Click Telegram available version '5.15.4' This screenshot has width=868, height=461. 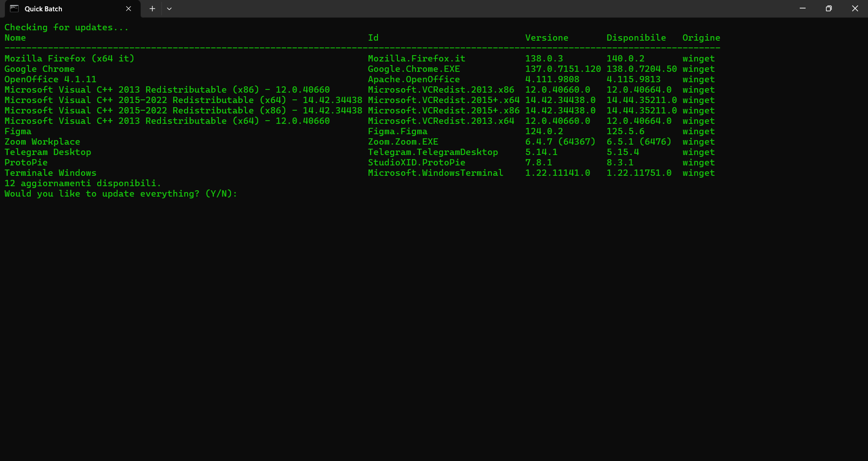click(x=623, y=152)
